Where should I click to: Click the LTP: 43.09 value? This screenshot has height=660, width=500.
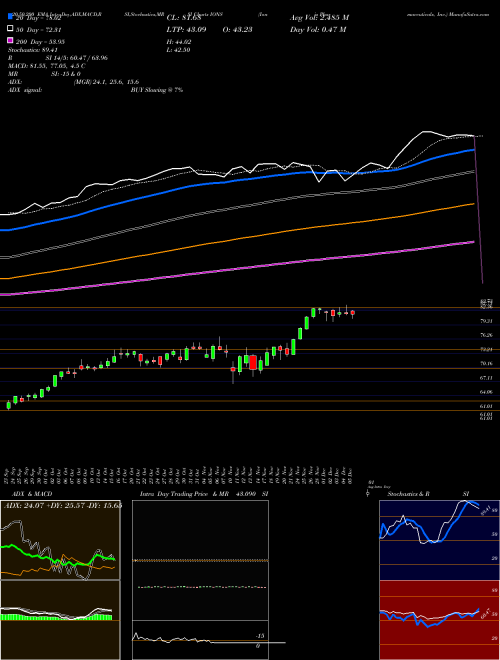click(x=186, y=29)
